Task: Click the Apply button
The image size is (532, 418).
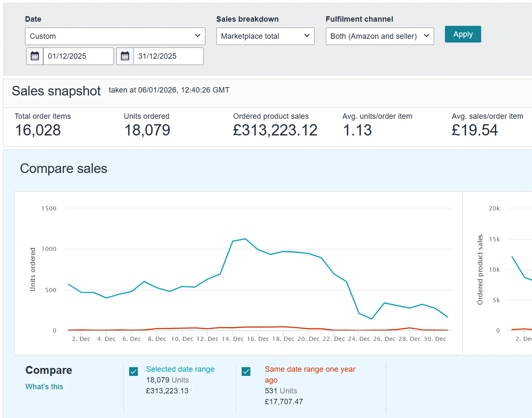Action: (x=463, y=34)
